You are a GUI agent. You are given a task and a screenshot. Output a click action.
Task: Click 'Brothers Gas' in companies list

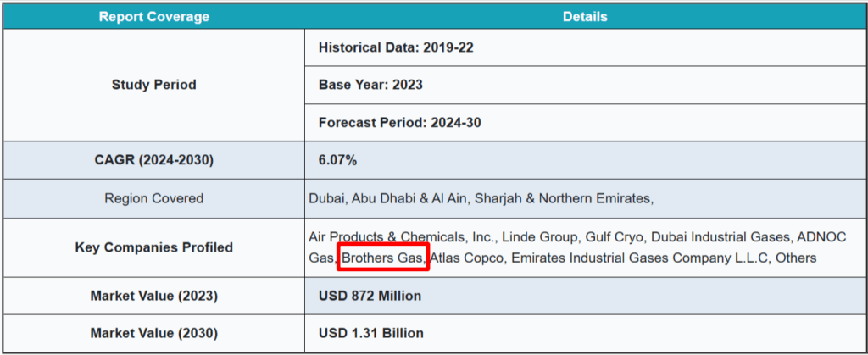tap(383, 258)
